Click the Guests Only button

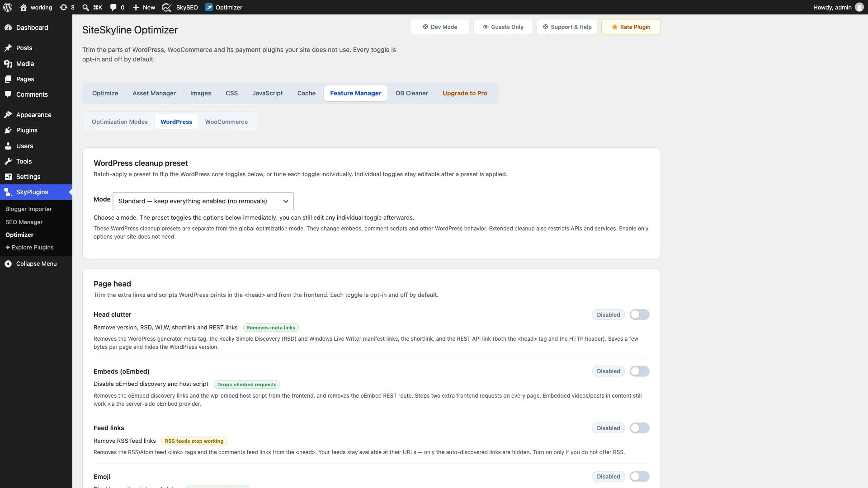[503, 27]
